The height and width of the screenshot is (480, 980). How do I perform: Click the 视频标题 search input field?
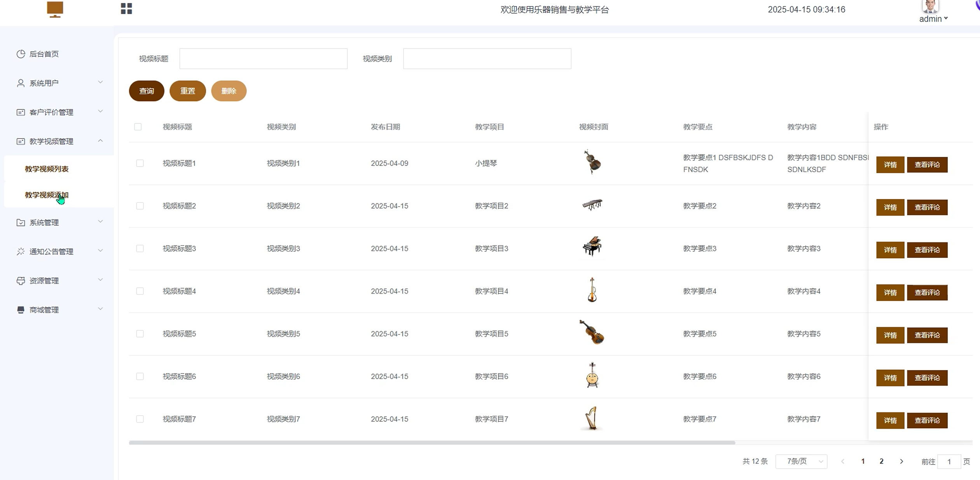pyautogui.click(x=263, y=59)
